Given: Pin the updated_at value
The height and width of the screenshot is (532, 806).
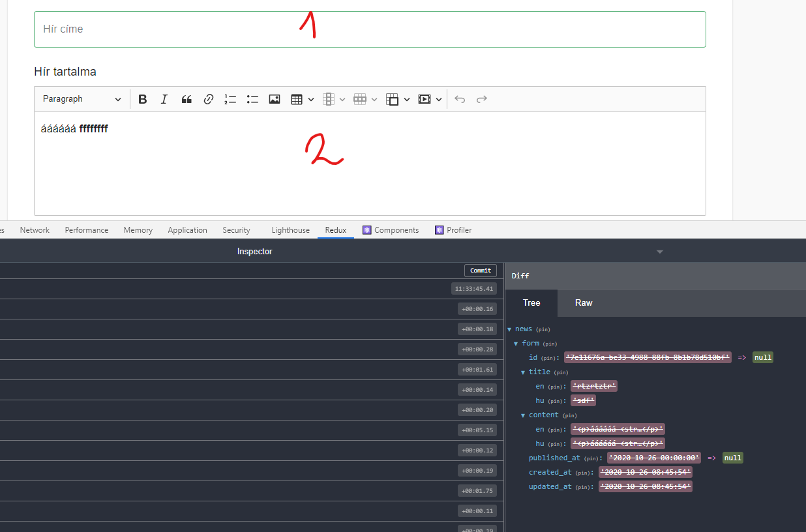Looking at the screenshot, I should click(x=584, y=487).
